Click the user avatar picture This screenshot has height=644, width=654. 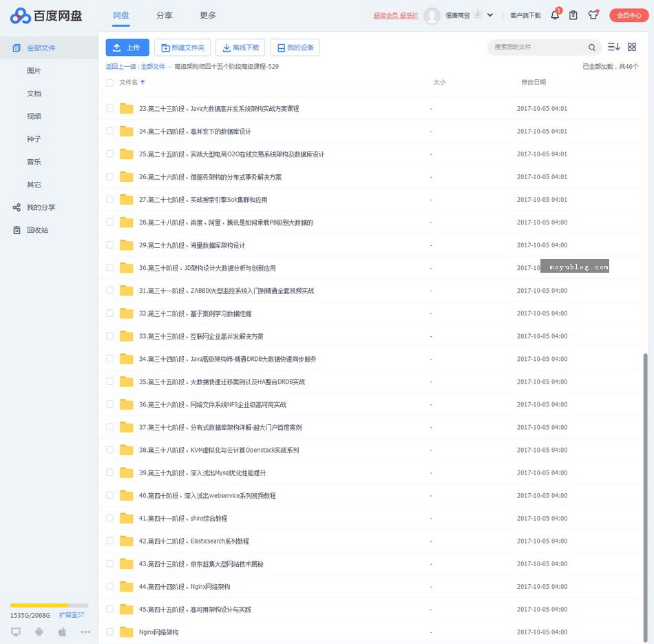(x=432, y=16)
